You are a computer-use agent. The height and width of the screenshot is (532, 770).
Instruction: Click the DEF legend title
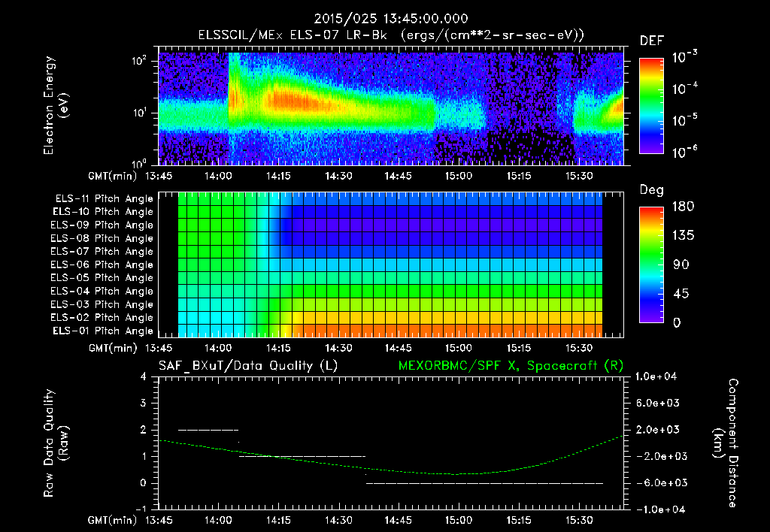point(652,41)
